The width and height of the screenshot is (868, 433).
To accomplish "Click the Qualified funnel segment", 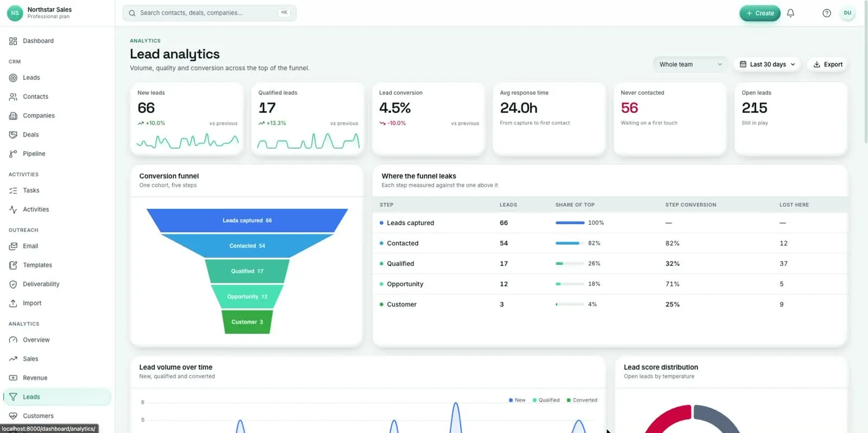I will pos(247,271).
